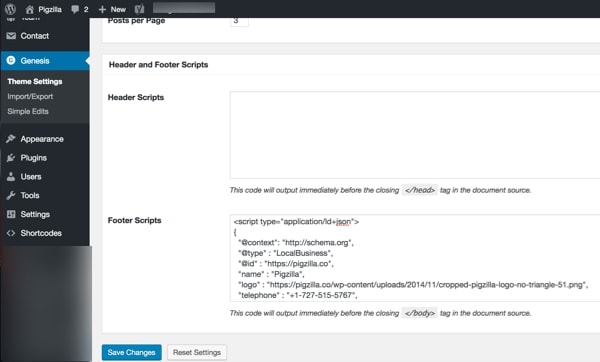Click the plus New icon
The width and height of the screenshot is (600, 362).
(102, 10)
